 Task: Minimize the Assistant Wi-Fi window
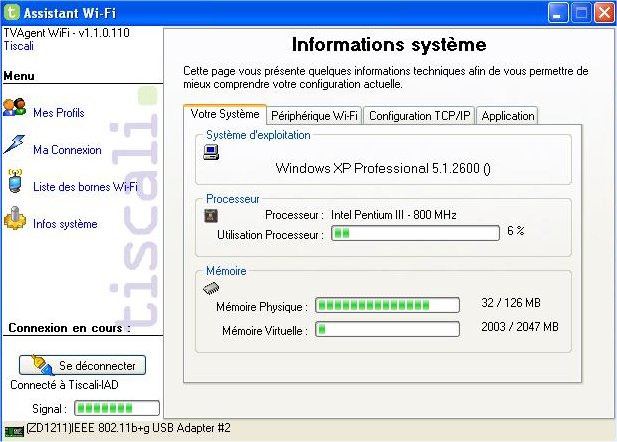point(558,13)
